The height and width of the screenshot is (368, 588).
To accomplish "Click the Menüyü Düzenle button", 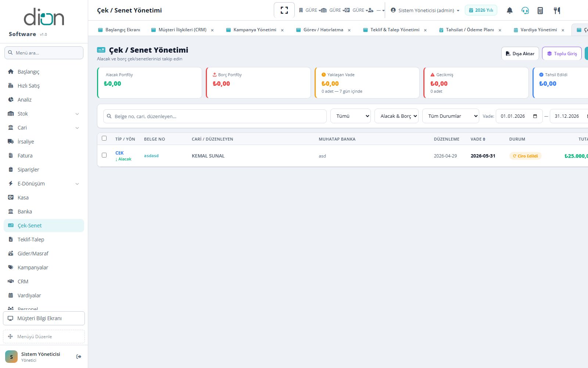I will click(44, 336).
